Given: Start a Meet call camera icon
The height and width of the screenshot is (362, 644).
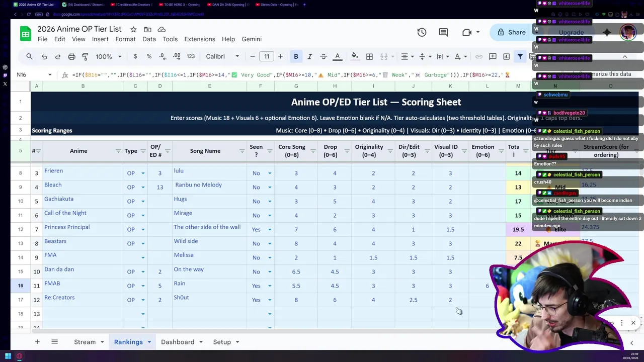Looking at the screenshot, I should pyautogui.click(x=466, y=32).
